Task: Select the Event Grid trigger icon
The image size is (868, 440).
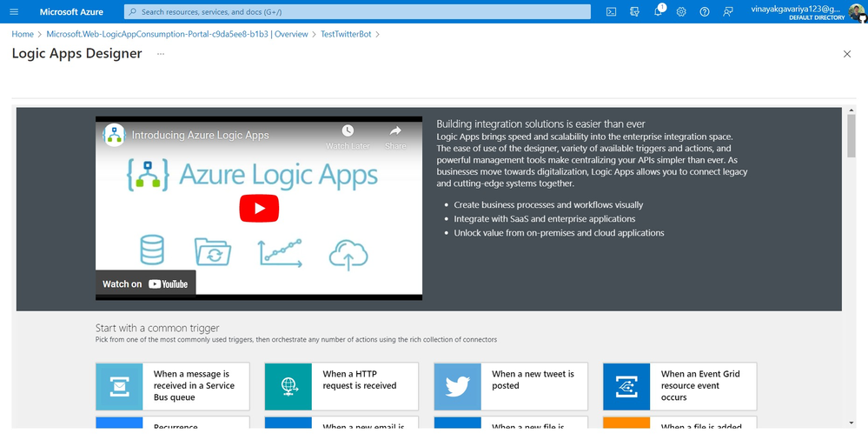Action: click(x=626, y=386)
